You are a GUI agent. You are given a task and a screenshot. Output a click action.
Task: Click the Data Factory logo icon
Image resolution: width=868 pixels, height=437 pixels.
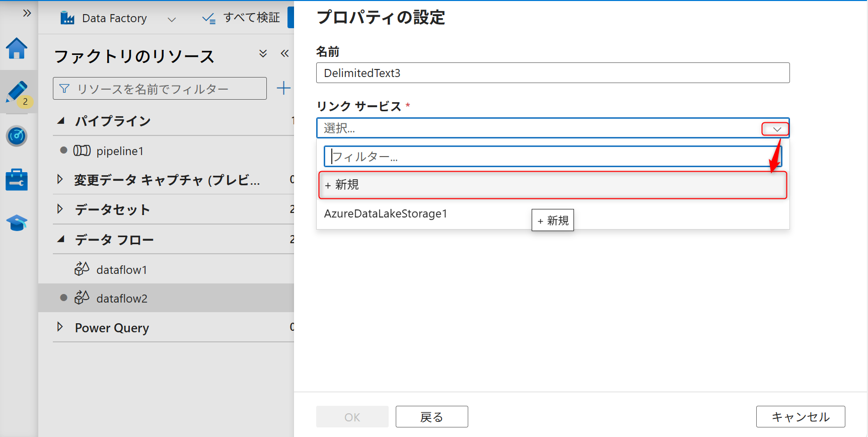pyautogui.click(x=67, y=18)
